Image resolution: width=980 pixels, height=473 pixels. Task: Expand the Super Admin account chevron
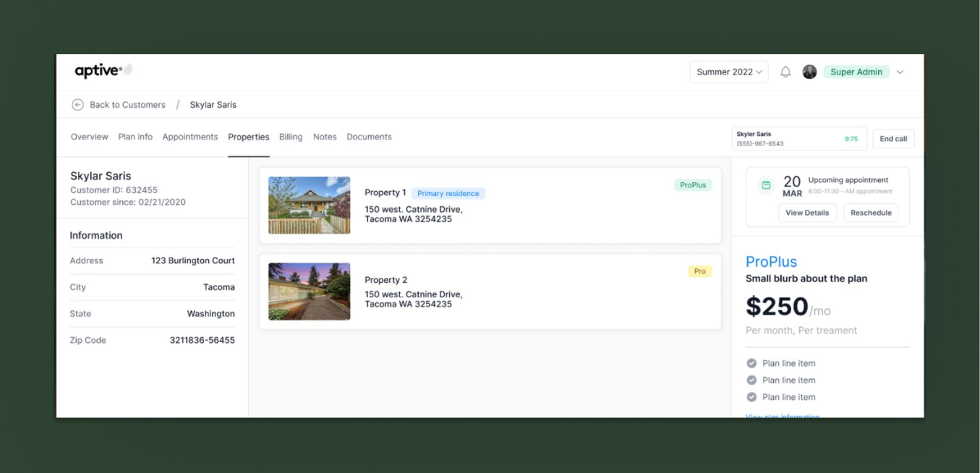click(900, 72)
